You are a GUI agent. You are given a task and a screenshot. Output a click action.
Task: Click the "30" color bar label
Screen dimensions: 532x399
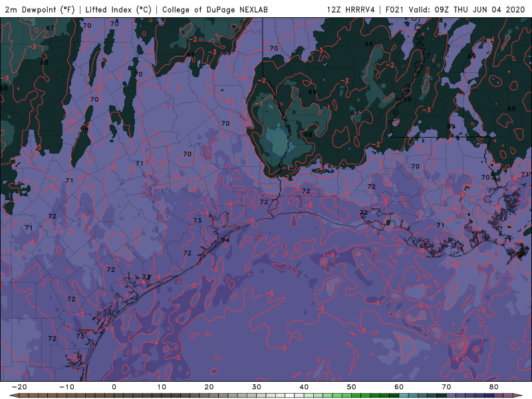coord(257,387)
